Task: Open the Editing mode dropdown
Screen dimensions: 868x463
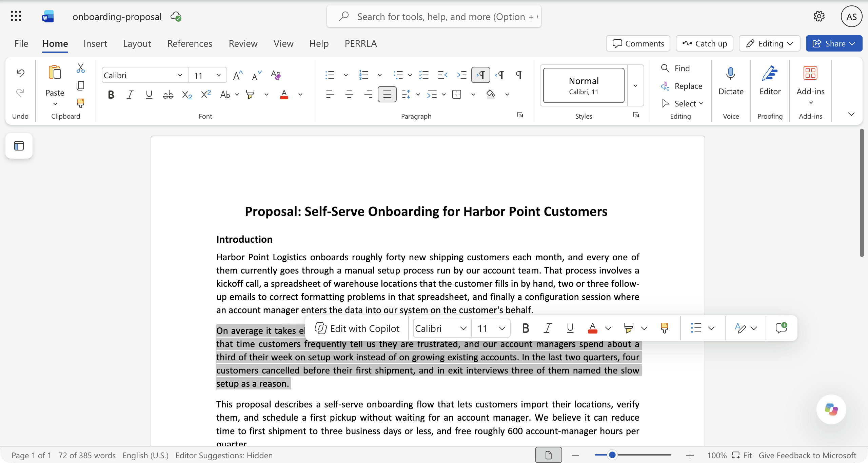Action: [769, 43]
